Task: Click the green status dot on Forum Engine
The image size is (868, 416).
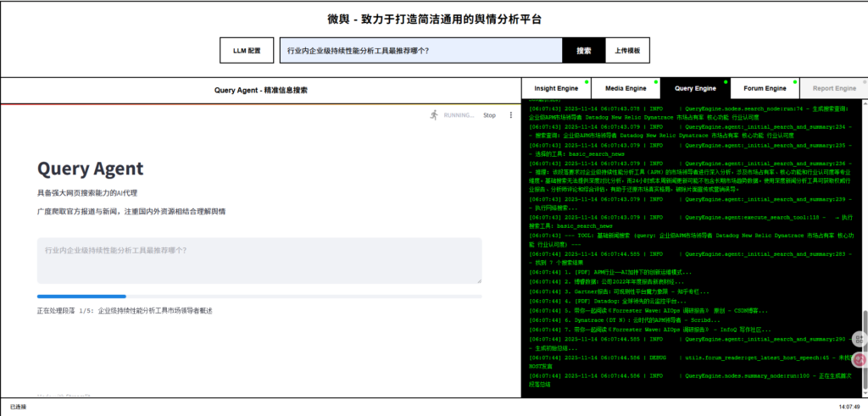Action: 796,82
